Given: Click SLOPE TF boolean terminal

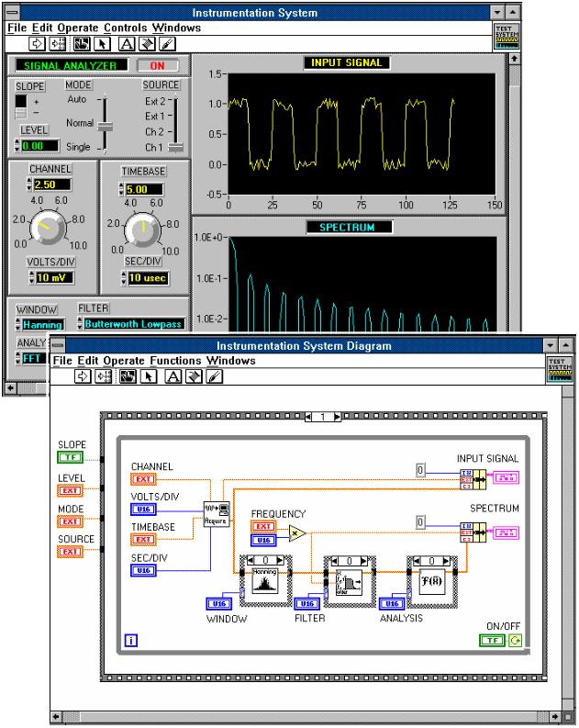Looking at the screenshot, I should click(70, 457).
